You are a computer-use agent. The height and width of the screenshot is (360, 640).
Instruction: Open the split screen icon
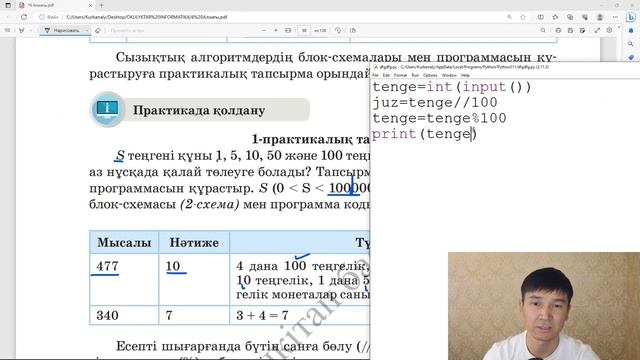tap(540, 17)
